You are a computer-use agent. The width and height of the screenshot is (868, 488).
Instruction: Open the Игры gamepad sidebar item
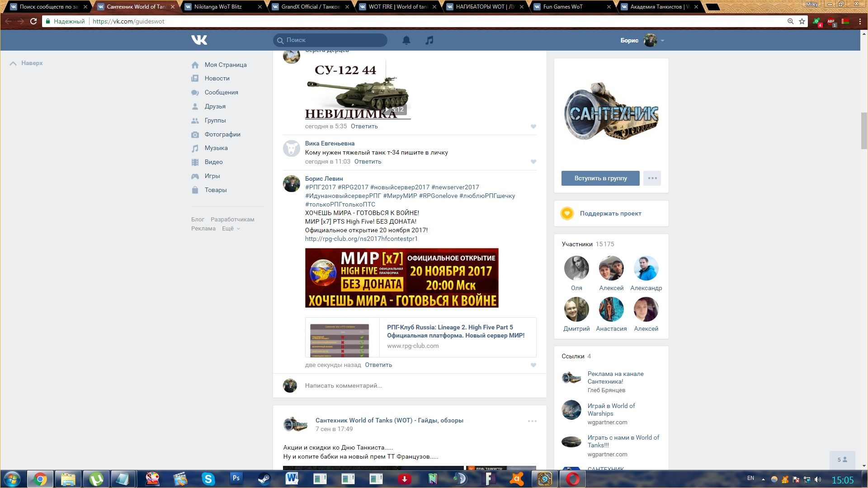point(212,176)
